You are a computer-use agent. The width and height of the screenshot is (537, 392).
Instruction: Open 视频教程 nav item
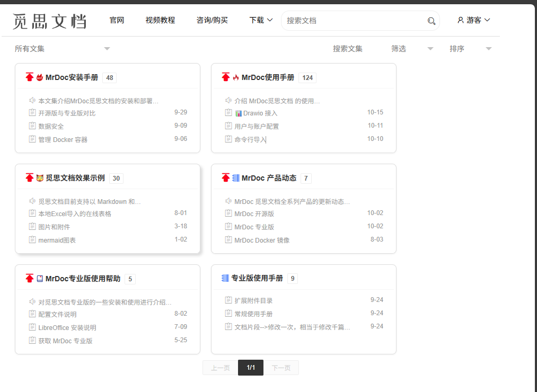click(160, 20)
